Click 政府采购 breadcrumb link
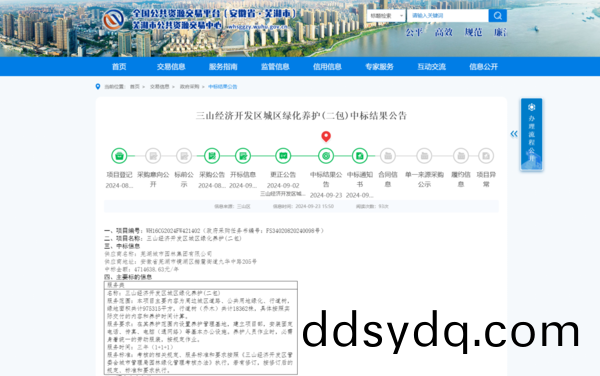 pos(189,87)
